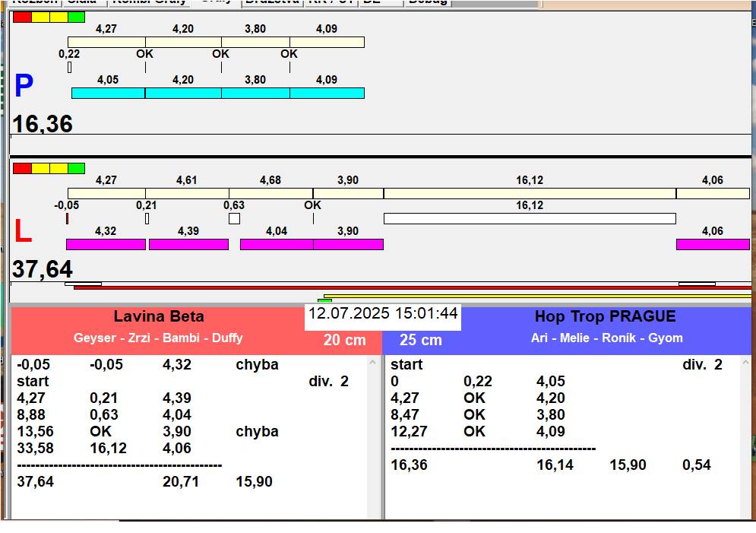Click the magenta 4,39 run bar in lane L
The image size is (756, 533).
tap(188, 244)
